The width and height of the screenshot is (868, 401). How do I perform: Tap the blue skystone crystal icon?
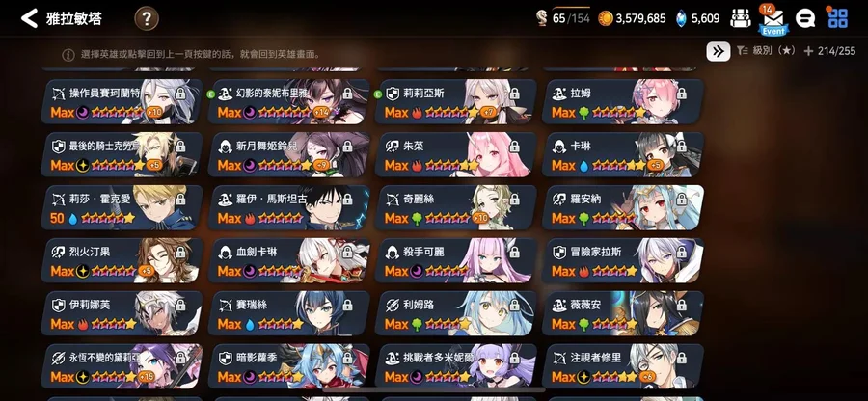(x=681, y=19)
